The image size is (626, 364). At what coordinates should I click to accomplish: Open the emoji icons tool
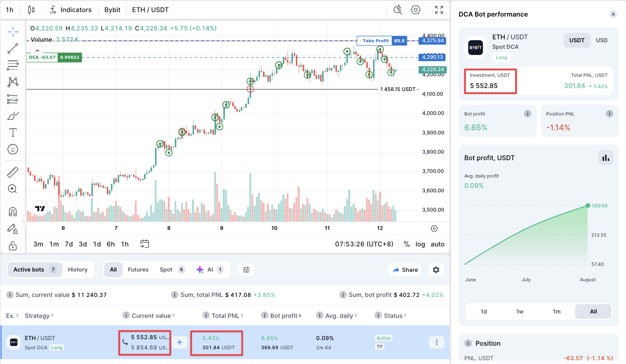(x=13, y=149)
